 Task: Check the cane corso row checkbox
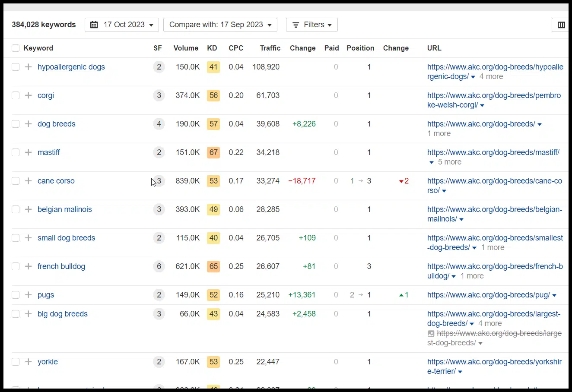[x=16, y=181]
